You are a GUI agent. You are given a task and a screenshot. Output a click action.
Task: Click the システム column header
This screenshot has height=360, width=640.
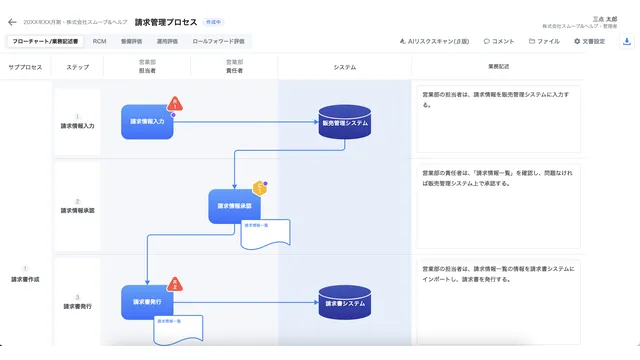(x=345, y=67)
